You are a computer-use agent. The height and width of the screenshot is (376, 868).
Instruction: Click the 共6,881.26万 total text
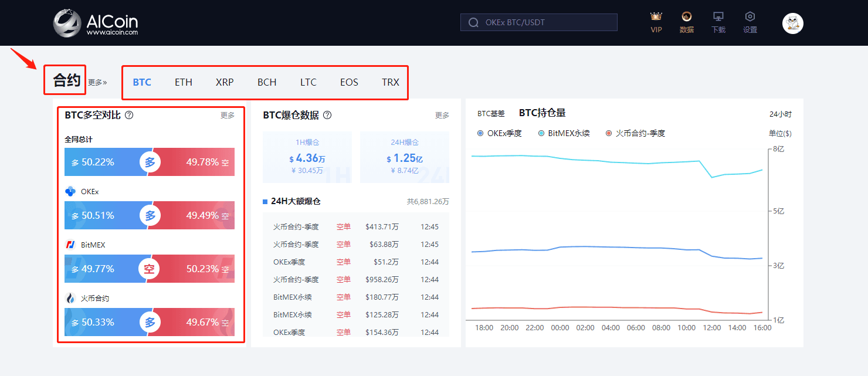click(x=428, y=201)
